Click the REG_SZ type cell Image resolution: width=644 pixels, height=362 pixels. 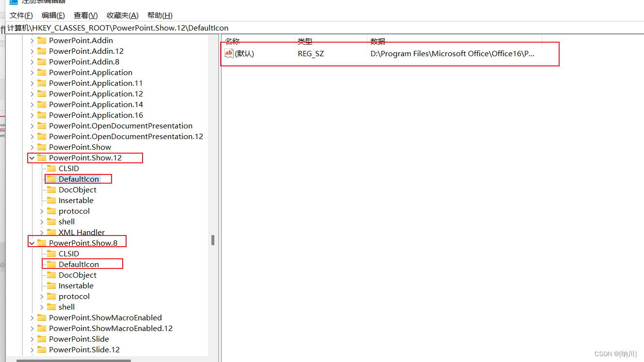(311, 54)
